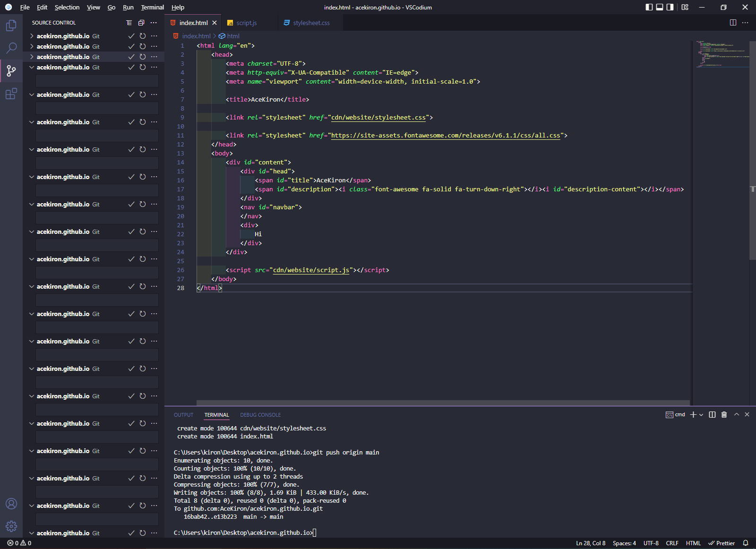Switch to the script.js tab
756x549 pixels.
tap(246, 22)
